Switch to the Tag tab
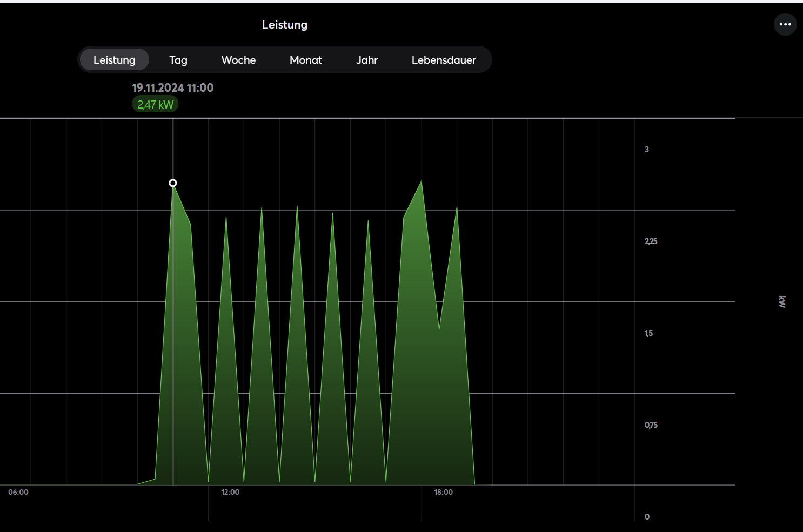 (178, 60)
